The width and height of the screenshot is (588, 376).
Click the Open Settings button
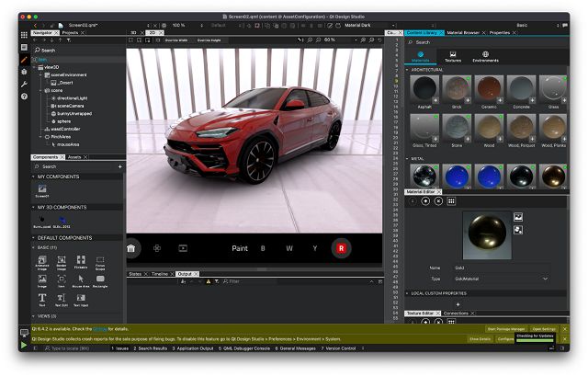pyautogui.click(x=543, y=328)
